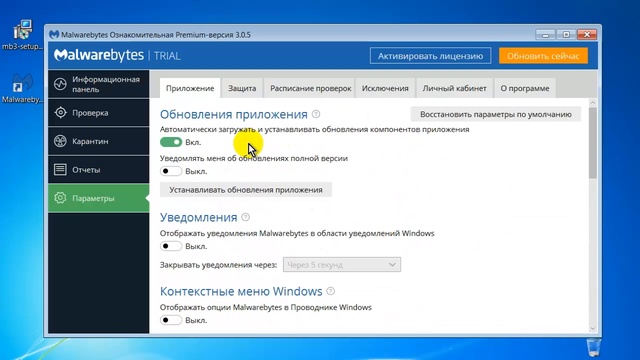Screen dimensions: 640x360
Task: Click the scrollbar up arrow
Action: 593,102
